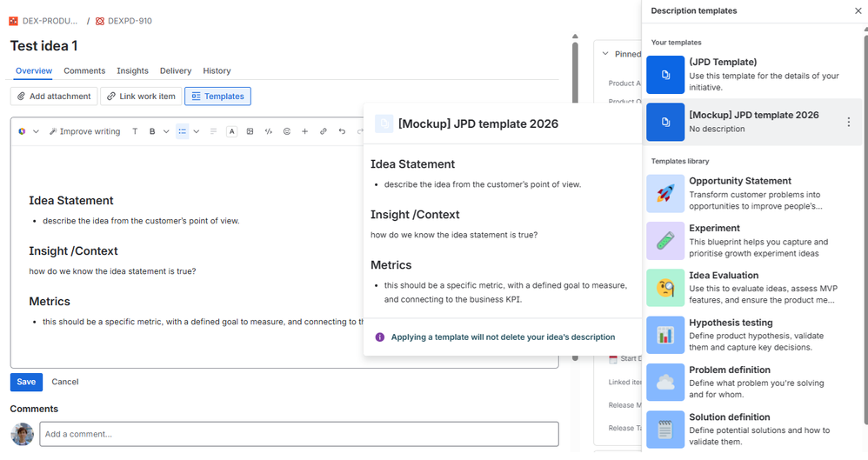Click the Test idea 1 title
The width and height of the screenshot is (868, 460).
[x=43, y=46]
